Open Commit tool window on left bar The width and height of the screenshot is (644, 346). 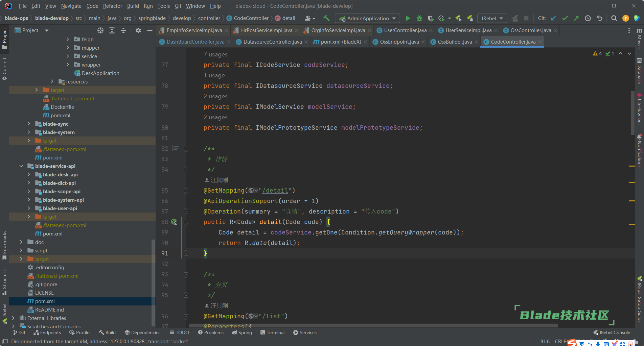pos(4,69)
